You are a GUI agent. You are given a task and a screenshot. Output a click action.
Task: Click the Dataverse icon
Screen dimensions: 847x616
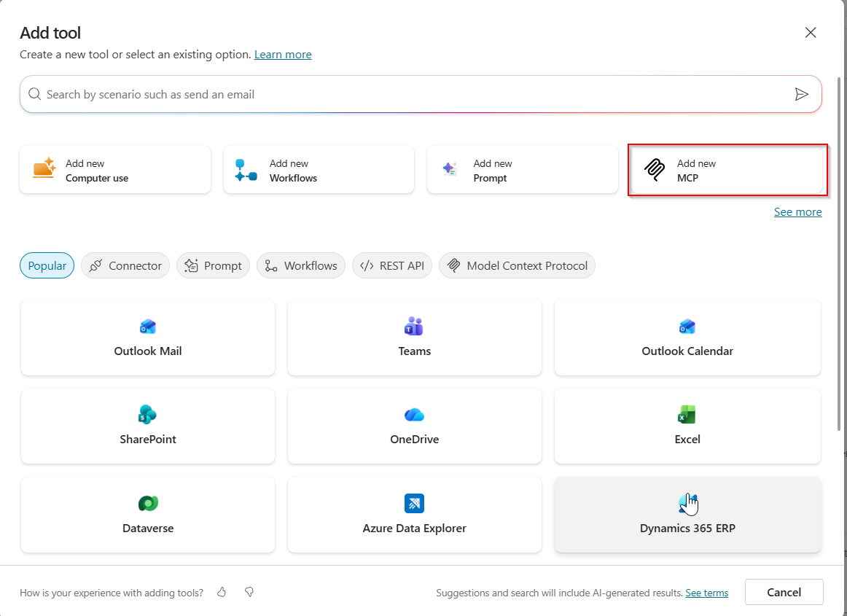point(148,503)
